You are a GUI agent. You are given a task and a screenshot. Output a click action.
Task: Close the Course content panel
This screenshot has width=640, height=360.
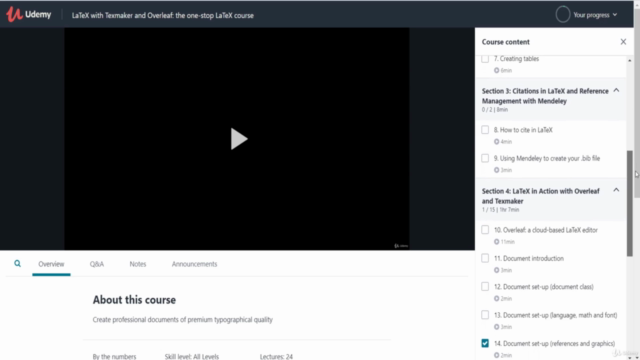tap(623, 42)
